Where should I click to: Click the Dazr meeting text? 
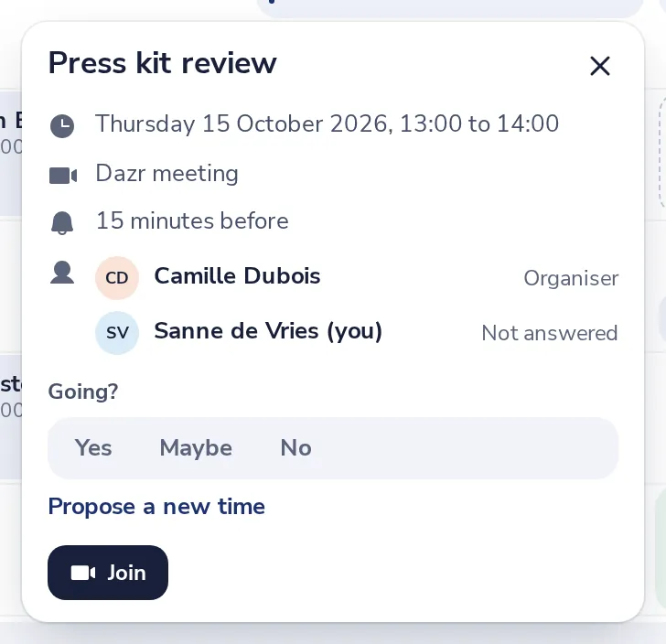[x=166, y=174]
